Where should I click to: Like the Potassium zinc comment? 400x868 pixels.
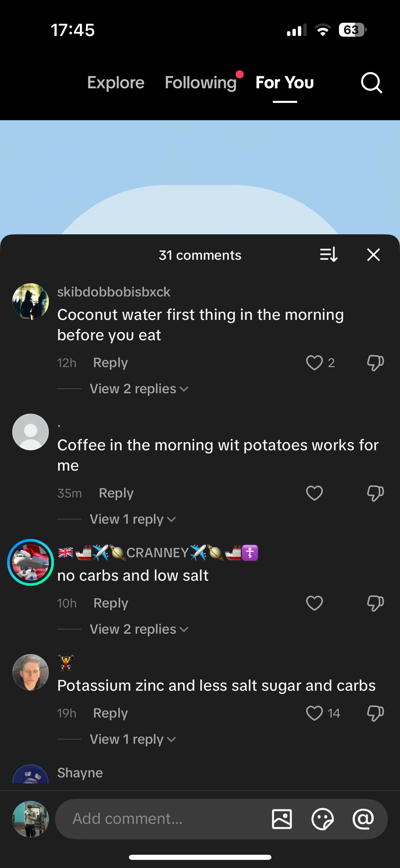click(x=314, y=713)
